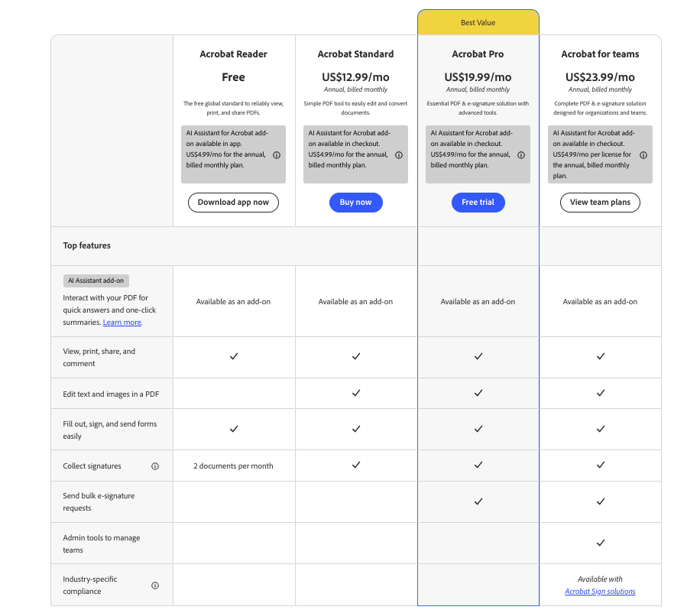Click the info icon in Acrobat Standard's AI Assistant box

point(398,154)
